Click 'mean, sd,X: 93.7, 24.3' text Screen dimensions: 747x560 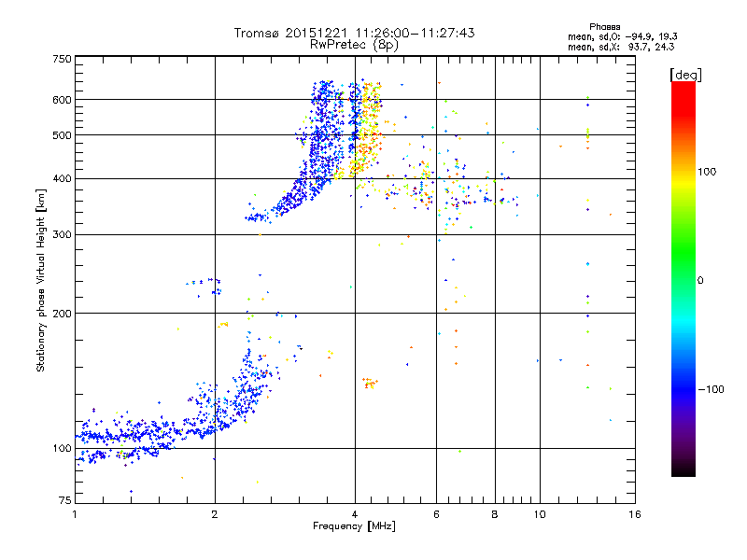pos(621,47)
